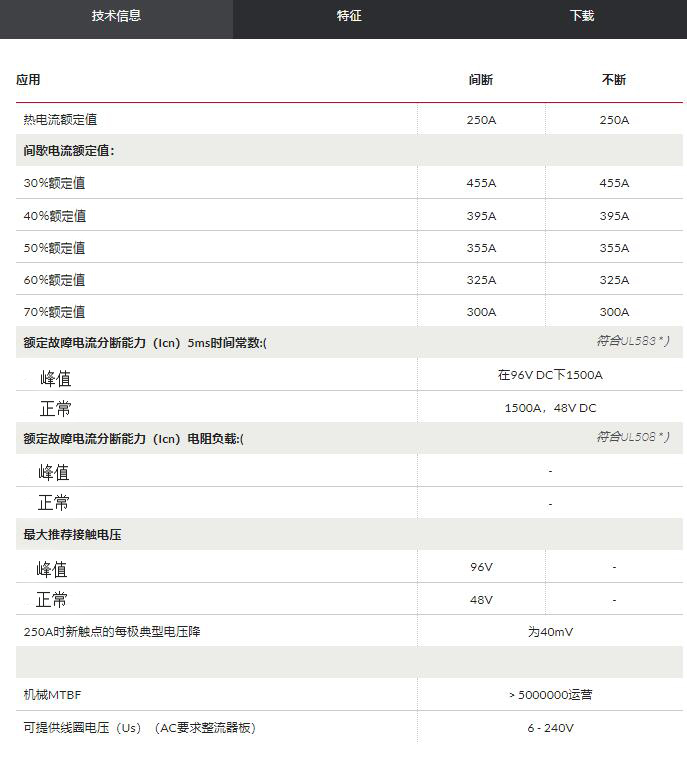
Task: Select the 6 - 240V coil voltage value
Action: [550, 728]
